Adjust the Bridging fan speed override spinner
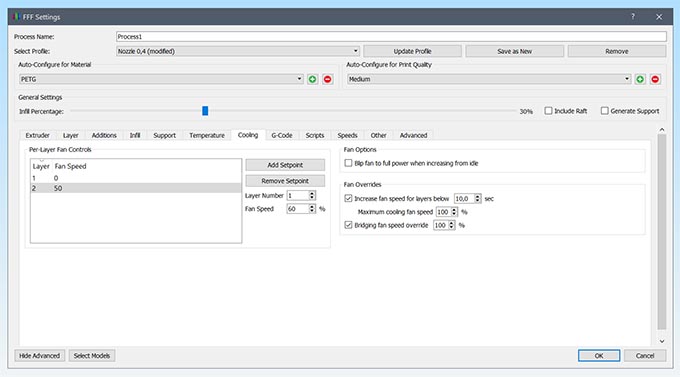This screenshot has width=680, height=377. [451, 225]
